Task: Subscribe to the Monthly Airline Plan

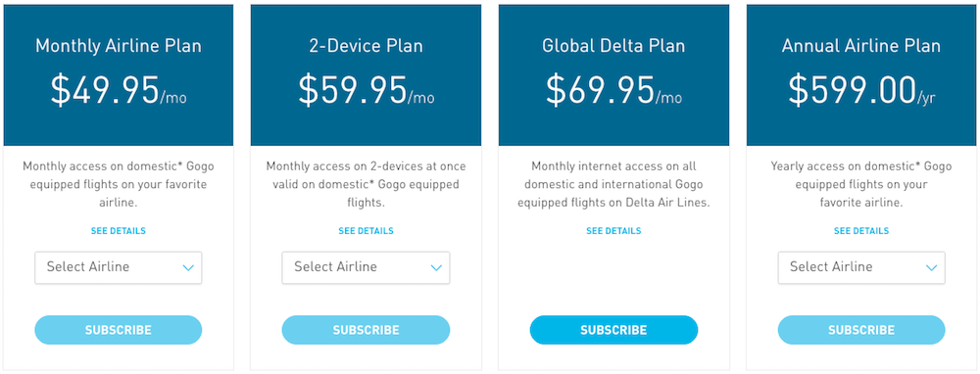Action: [x=119, y=330]
